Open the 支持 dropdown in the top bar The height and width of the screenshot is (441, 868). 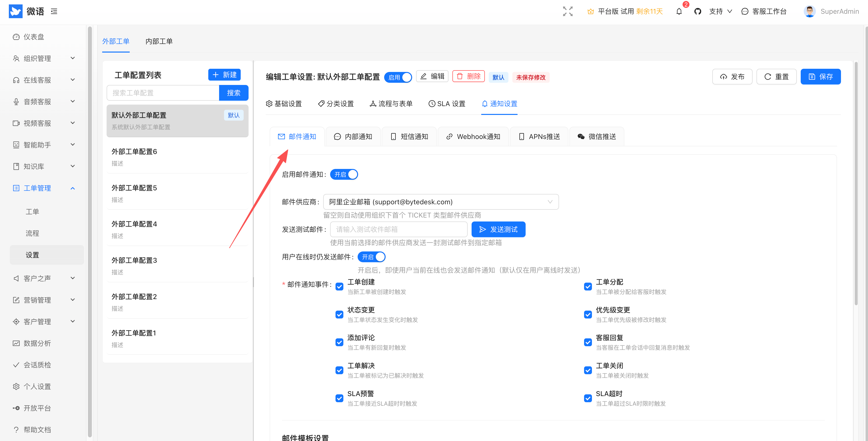(720, 12)
